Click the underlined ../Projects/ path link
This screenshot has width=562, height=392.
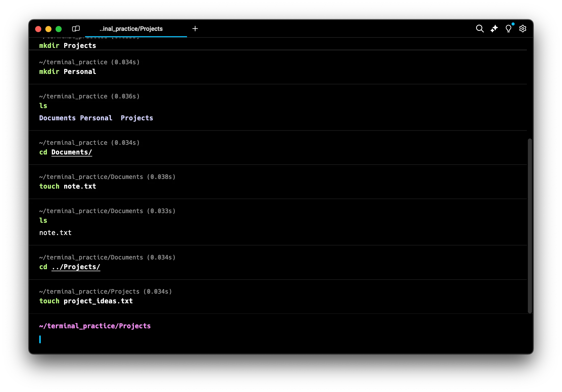(76, 267)
